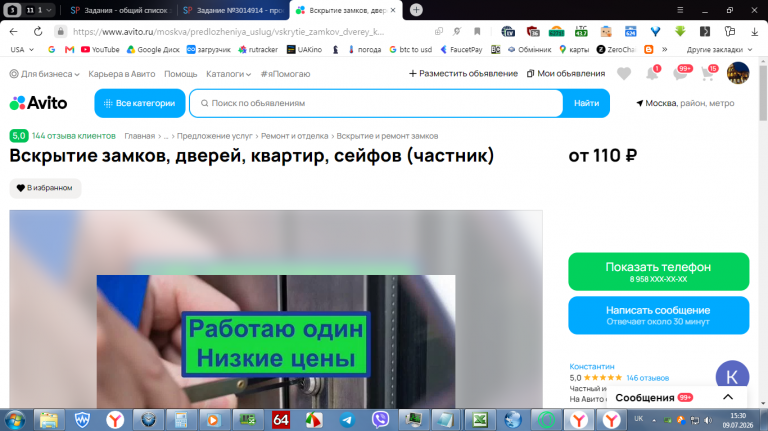The image size is (768, 431).
Task: Open browser downloads arrow icon
Action: (754, 31)
